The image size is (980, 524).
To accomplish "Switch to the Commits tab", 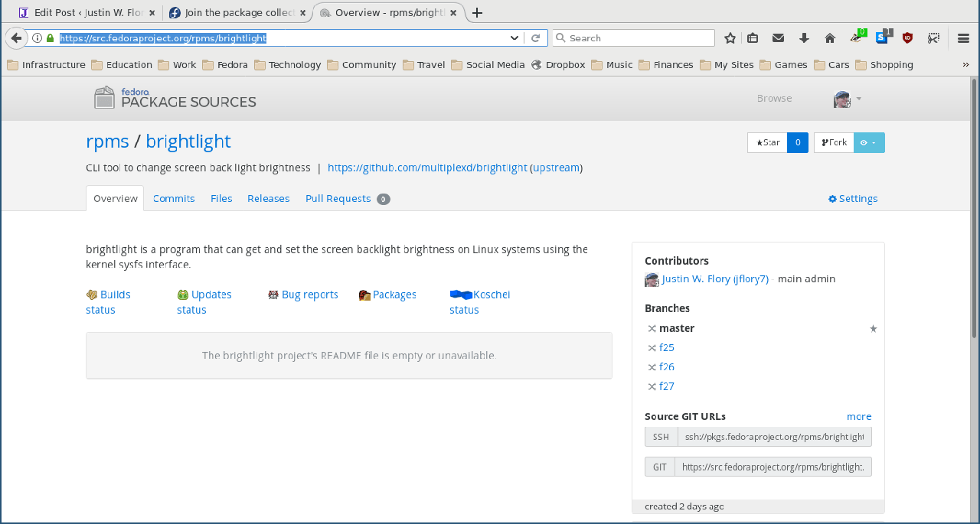I will click(174, 199).
